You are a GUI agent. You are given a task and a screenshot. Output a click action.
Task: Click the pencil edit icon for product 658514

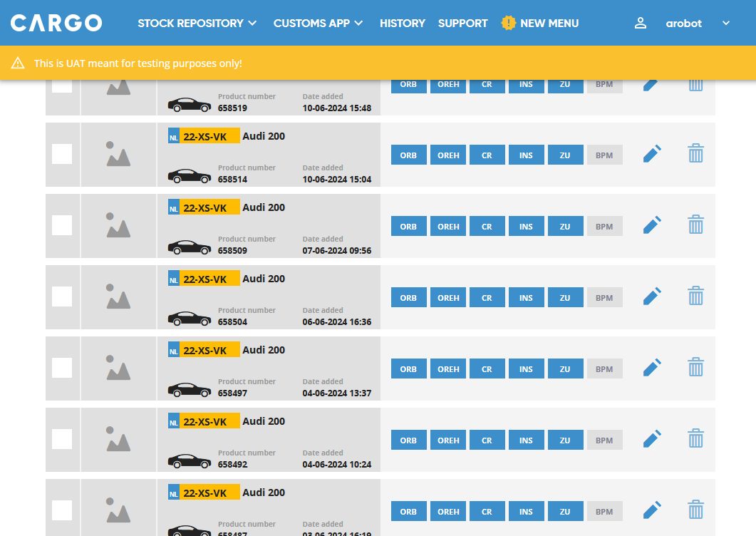point(652,154)
